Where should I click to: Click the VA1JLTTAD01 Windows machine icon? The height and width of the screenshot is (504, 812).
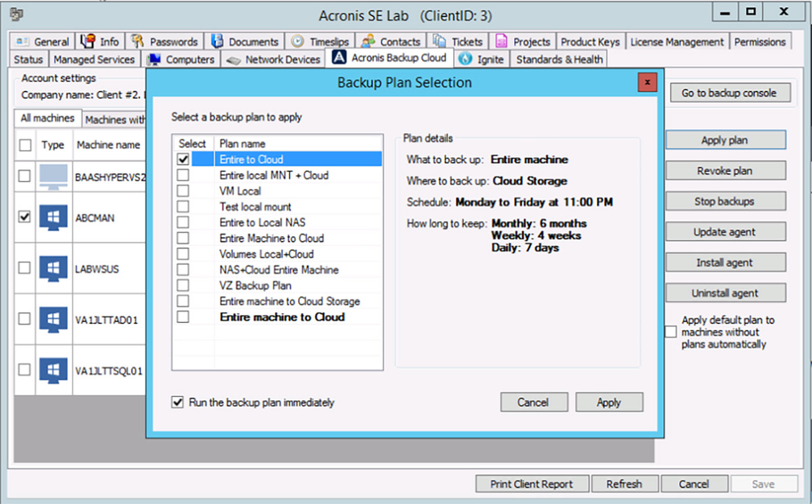point(54,319)
